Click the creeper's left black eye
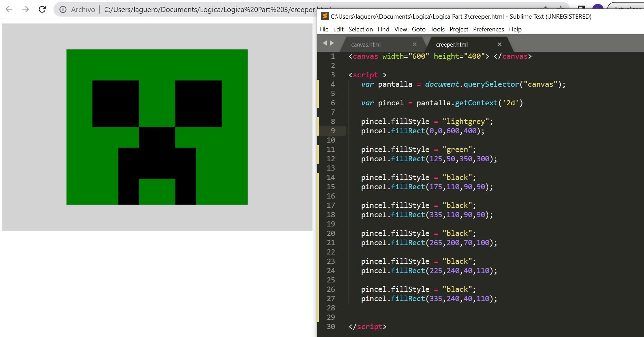Viewport: 644px width, 337px height. (116, 104)
